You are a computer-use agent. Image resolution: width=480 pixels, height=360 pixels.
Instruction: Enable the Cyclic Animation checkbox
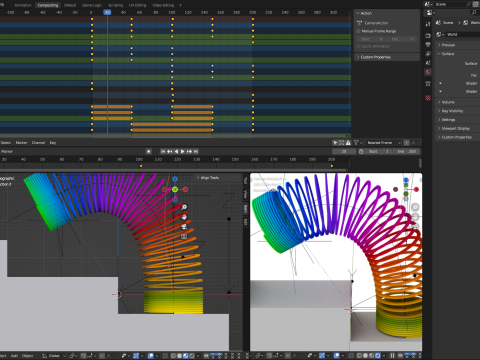(359, 46)
